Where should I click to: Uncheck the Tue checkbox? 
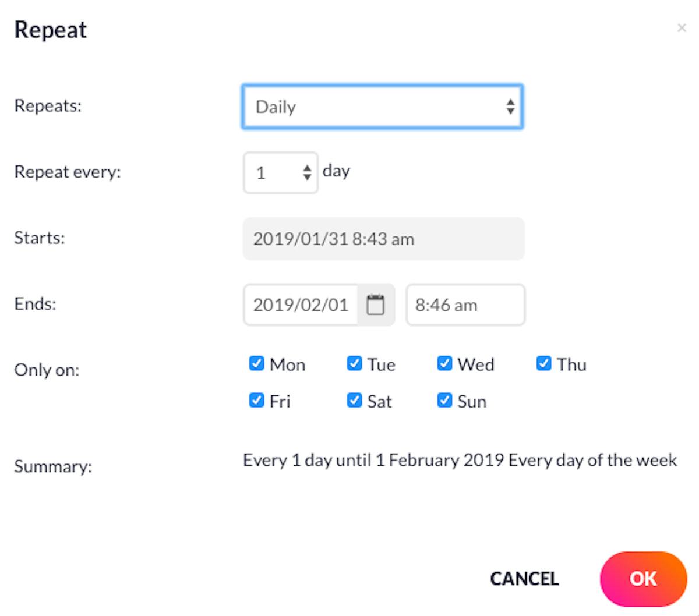pyautogui.click(x=354, y=363)
